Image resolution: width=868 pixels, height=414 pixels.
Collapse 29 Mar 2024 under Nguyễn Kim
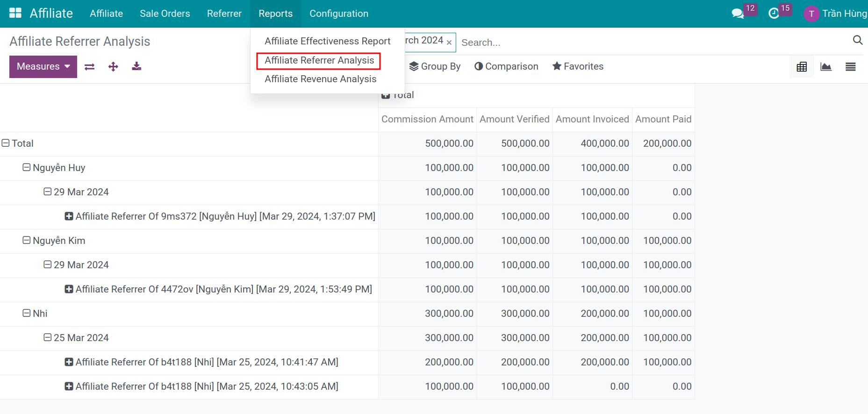pos(47,265)
